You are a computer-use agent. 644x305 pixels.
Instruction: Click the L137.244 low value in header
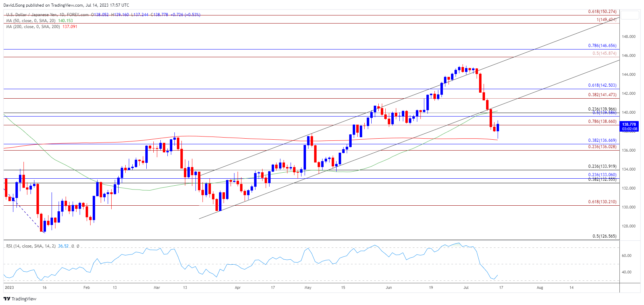140,15
